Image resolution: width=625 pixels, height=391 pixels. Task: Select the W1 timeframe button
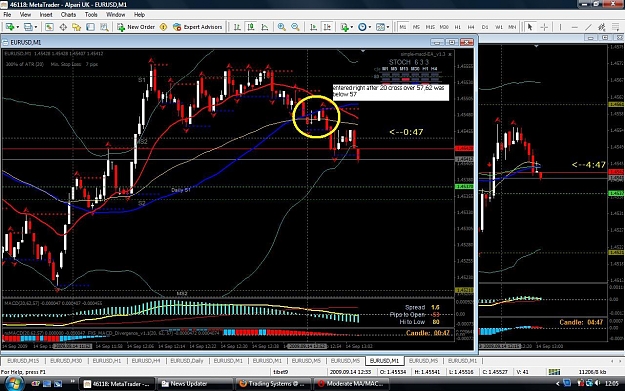click(499, 27)
